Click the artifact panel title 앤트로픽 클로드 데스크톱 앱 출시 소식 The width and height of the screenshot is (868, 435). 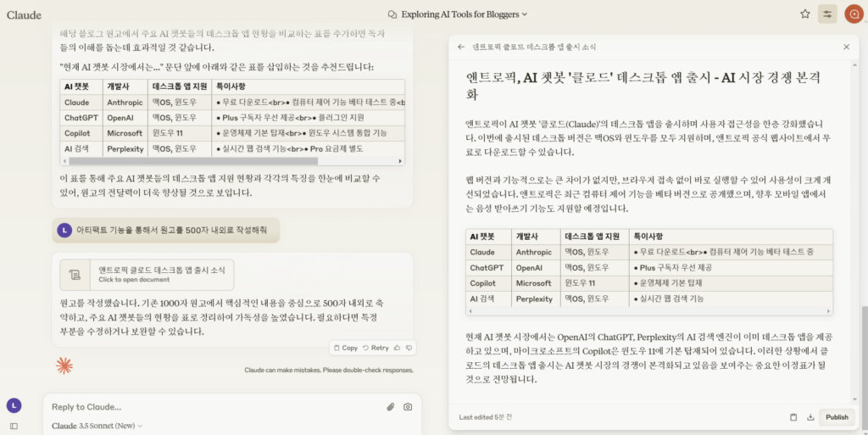[x=534, y=47]
